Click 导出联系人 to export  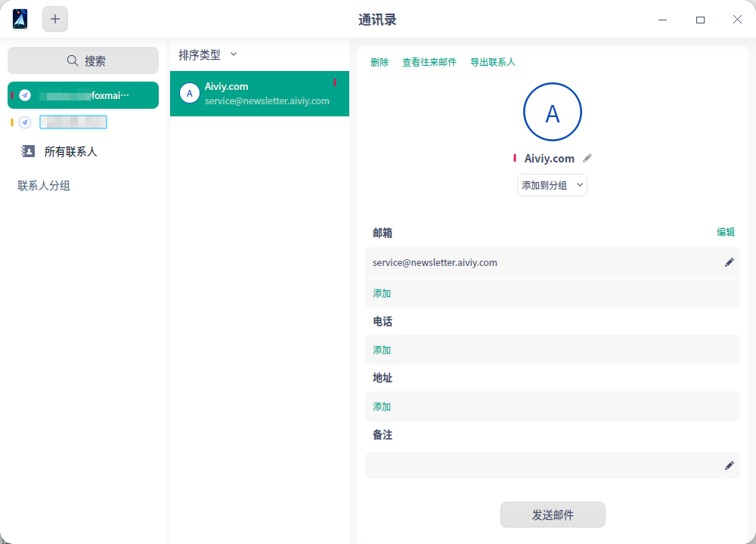(x=492, y=63)
